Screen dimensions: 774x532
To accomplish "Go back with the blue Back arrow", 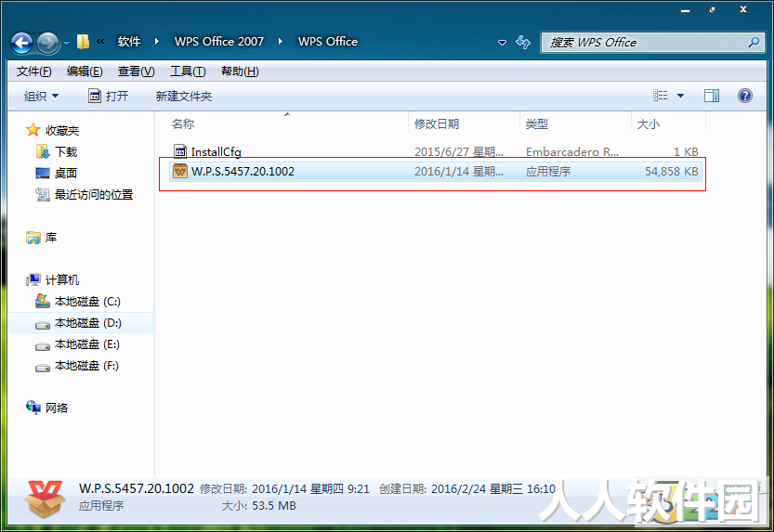I will click(21, 43).
